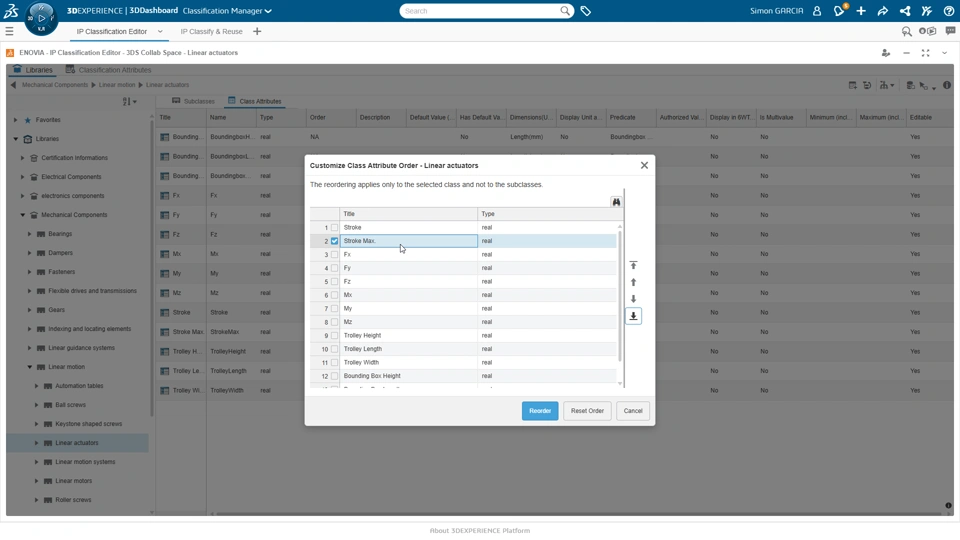Open the Class Attributes tab
960x540 pixels.
[255, 101]
